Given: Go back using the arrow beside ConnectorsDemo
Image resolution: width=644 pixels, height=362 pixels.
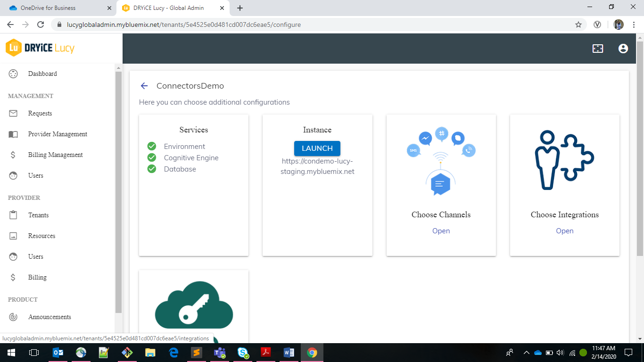Looking at the screenshot, I should click(x=144, y=86).
